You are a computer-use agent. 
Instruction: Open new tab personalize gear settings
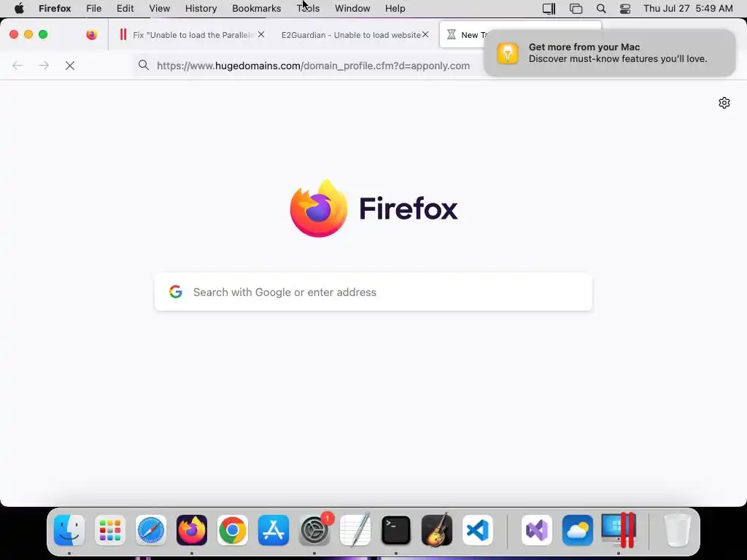tap(724, 103)
